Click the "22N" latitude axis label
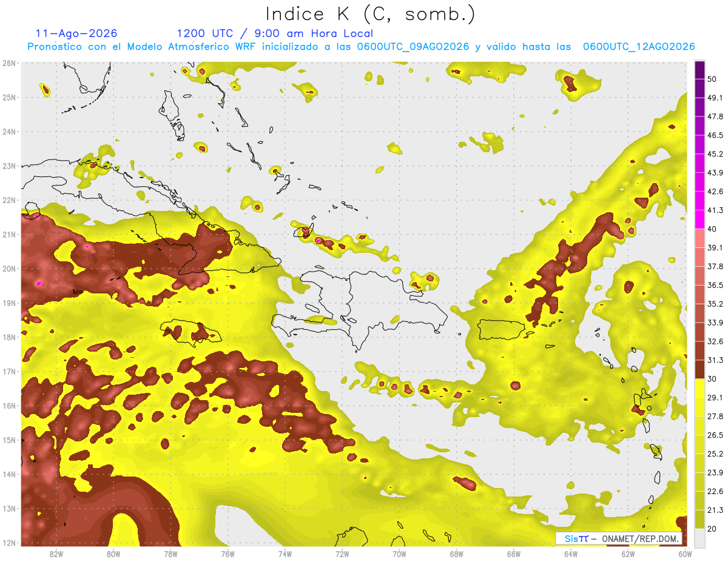This screenshot has height=562, width=728. tap(8, 200)
